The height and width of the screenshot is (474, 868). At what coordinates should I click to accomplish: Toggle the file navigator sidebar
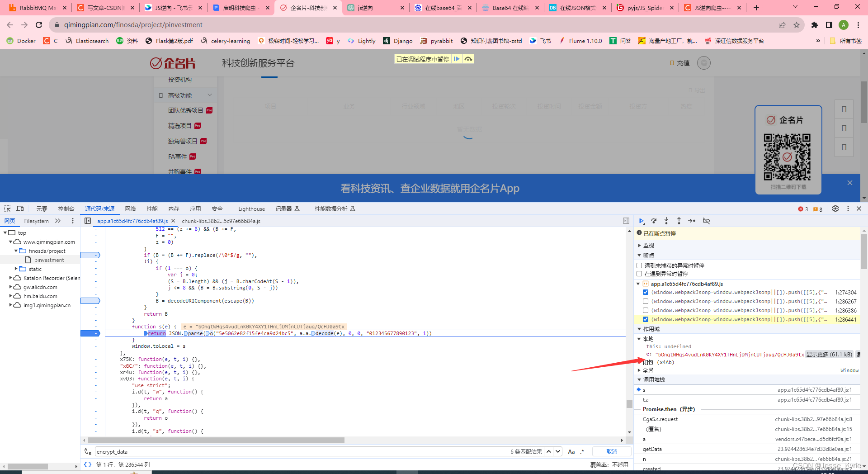pyautogui.click(x=88, y=221)
